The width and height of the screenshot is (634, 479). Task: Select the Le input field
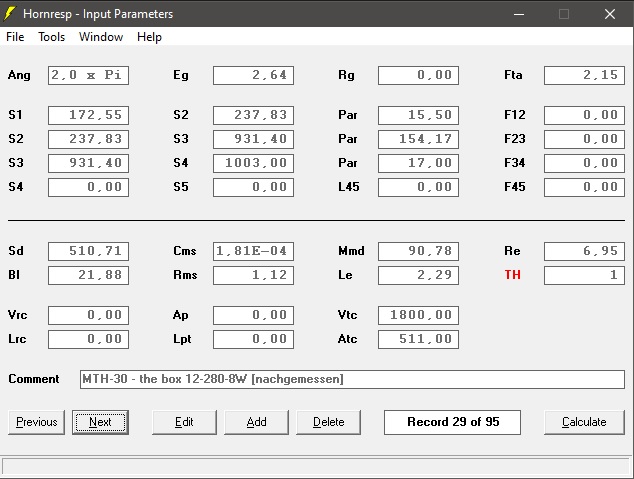coord(418,275)
